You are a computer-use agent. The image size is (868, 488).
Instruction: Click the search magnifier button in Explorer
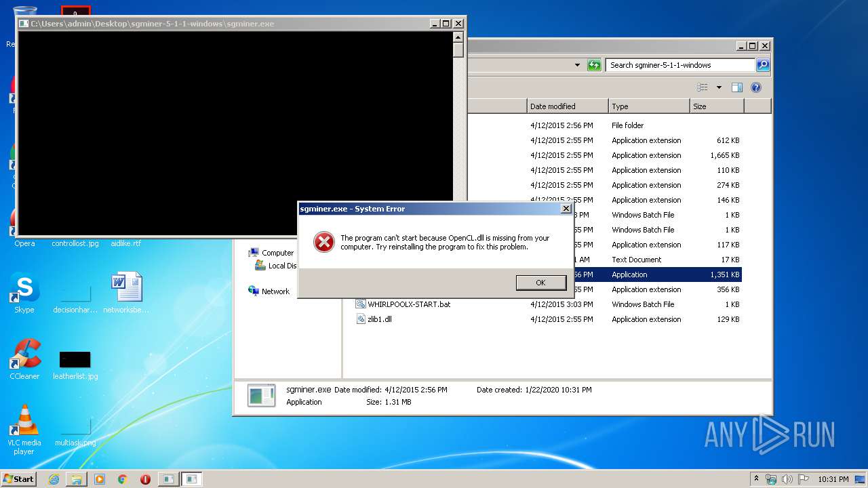click(763, 65)
